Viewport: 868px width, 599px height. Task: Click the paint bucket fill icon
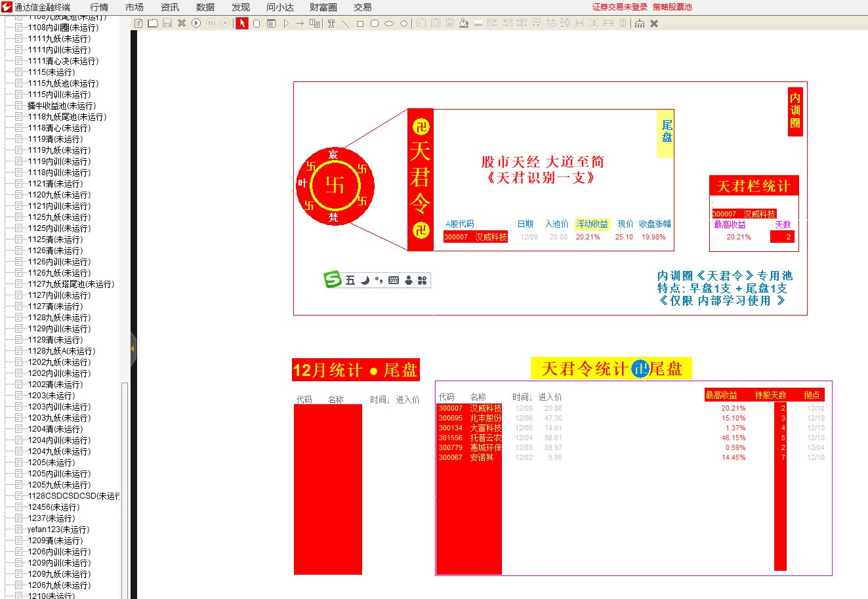tap(463, 24)
